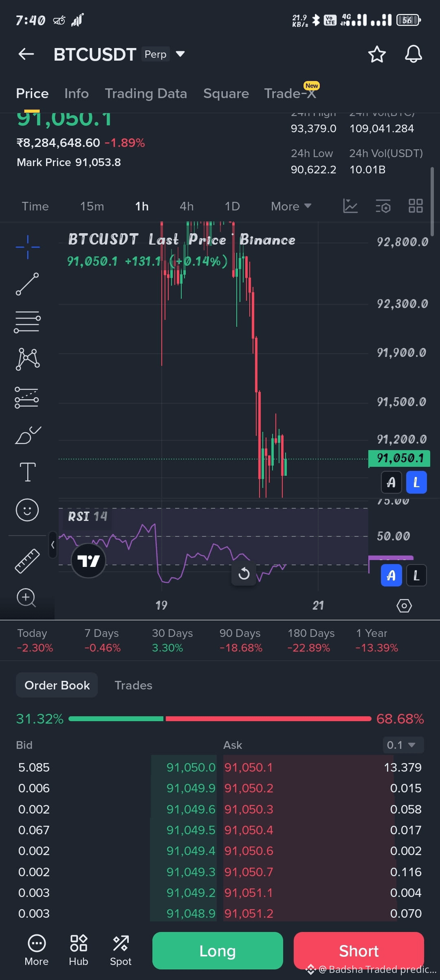The height and width of the screenshot is (980, 440).
Task: Tap the red Short button
Action: coord(359,951)
